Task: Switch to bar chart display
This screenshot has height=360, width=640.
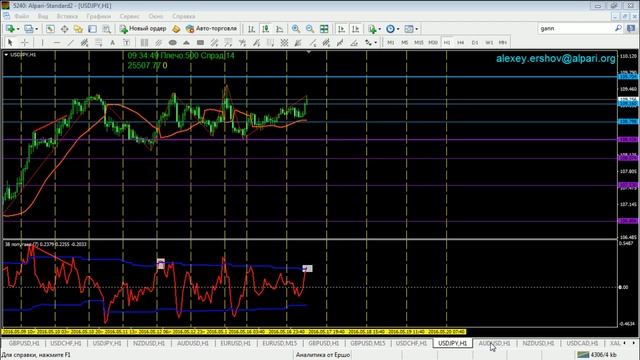Action: (251, 29)
